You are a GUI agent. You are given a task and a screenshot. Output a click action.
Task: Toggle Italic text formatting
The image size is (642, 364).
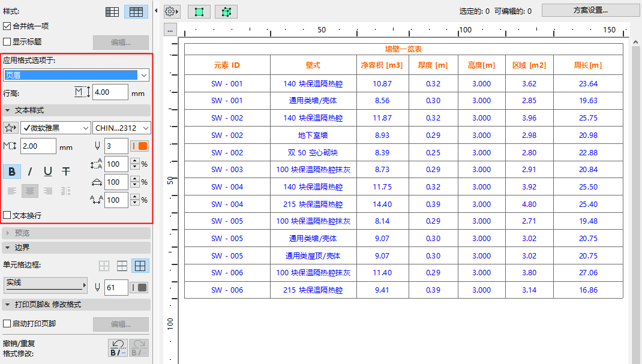point(30,172)
